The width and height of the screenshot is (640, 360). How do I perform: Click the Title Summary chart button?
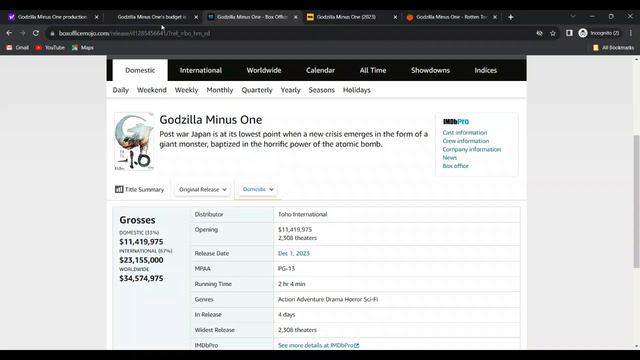[x=140, y=189]
